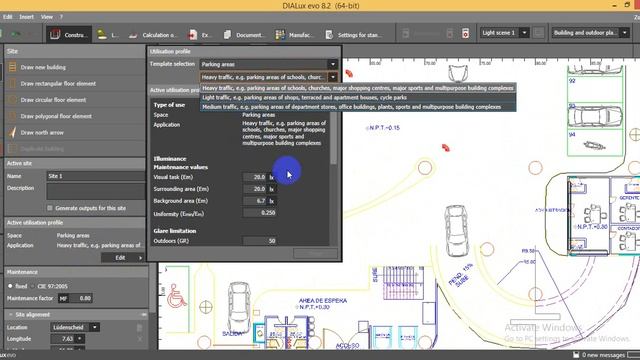Click the utilisation profile scrollbar
640x360 pixels.
(333, 139)
